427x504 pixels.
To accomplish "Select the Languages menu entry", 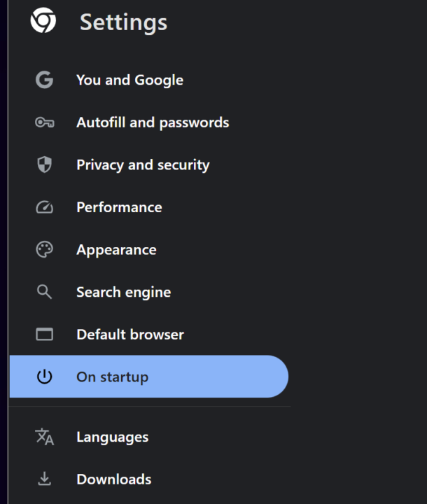I will click(112, 437).
